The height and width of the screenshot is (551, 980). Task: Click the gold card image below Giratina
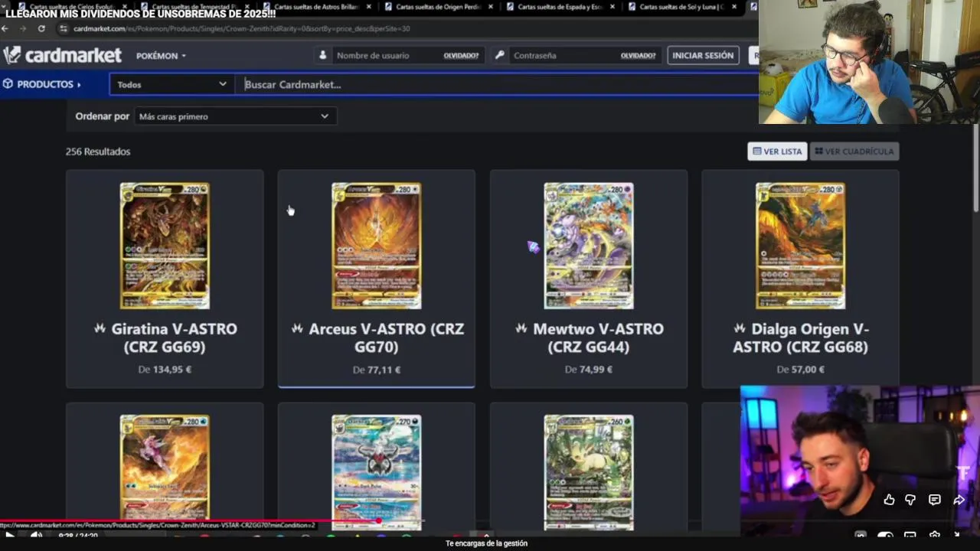165,468
